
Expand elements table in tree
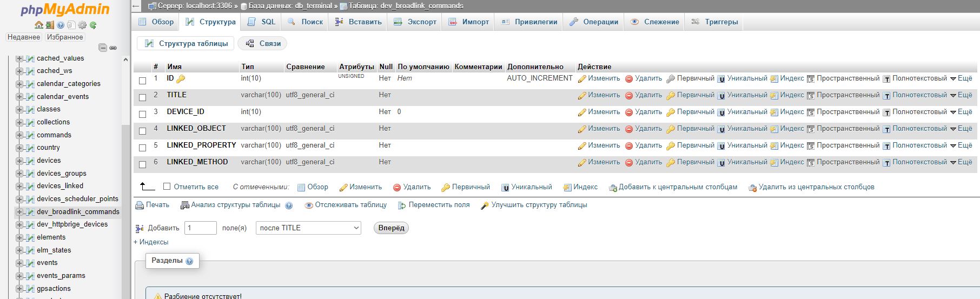(x=19, y=237)
